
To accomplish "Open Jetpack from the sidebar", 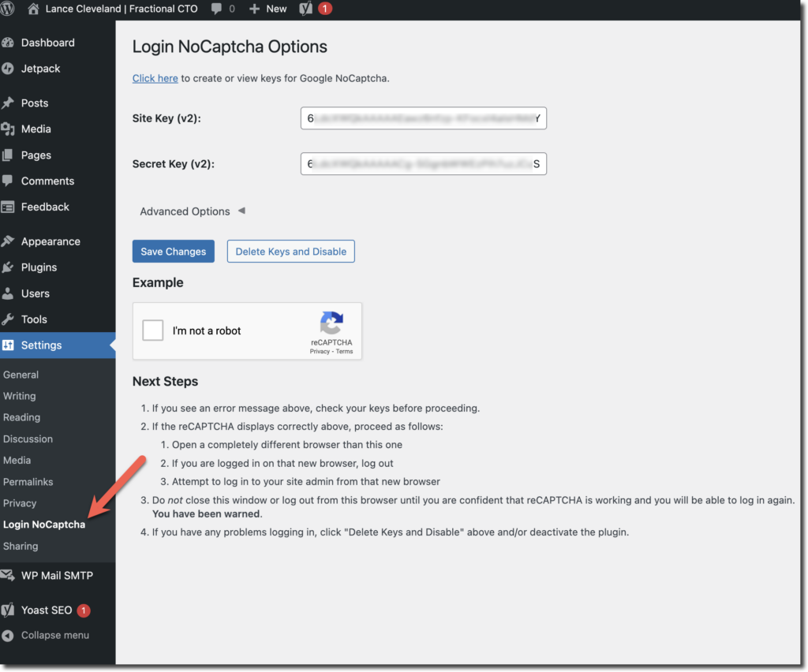I will click(40, 69).
